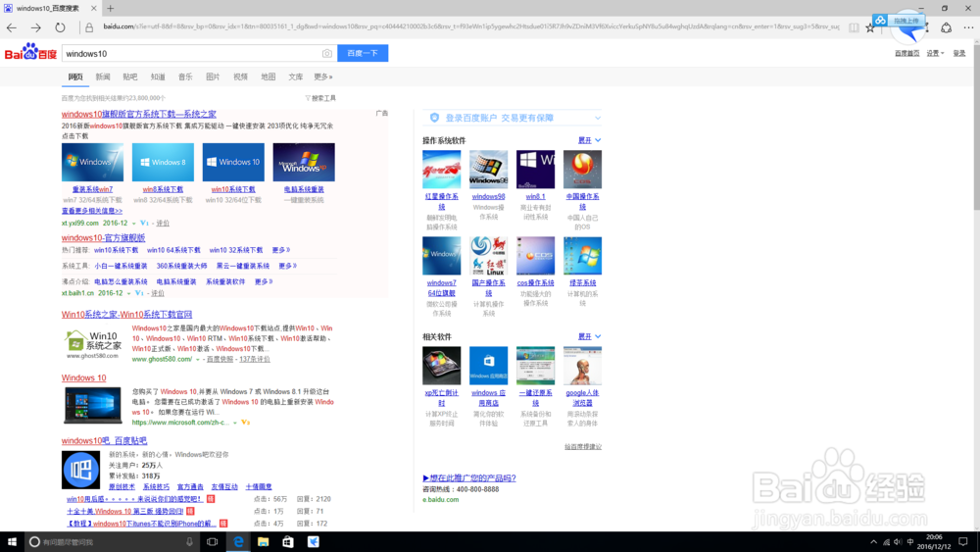Image resolution: width=980 pixels, height=552 pixels.
Task: Switch to the 文库 tab
Action: (x=296, y=76)
